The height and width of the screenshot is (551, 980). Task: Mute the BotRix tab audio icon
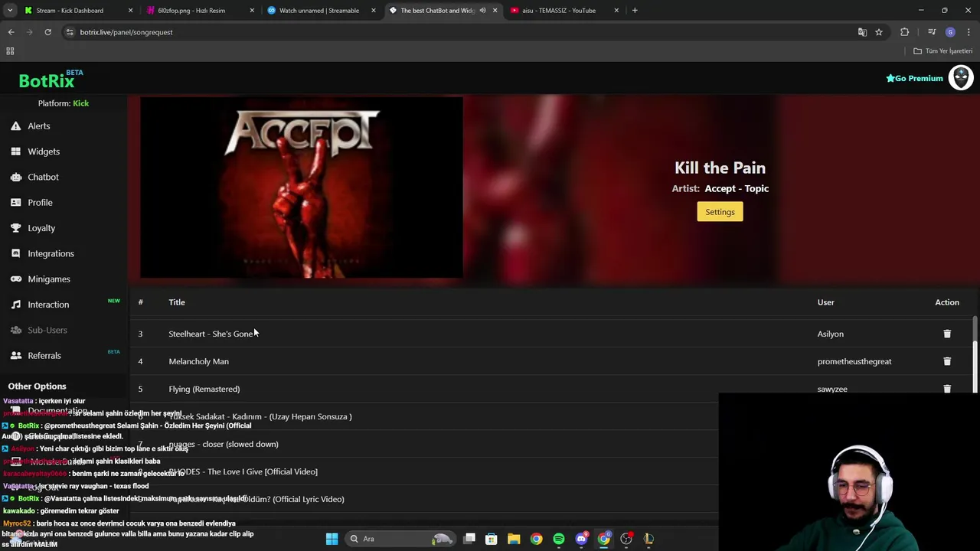[x=482, y=11]
